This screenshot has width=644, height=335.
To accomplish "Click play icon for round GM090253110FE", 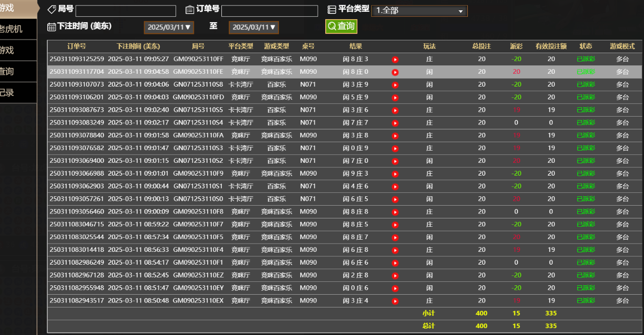I will (395, 72).
